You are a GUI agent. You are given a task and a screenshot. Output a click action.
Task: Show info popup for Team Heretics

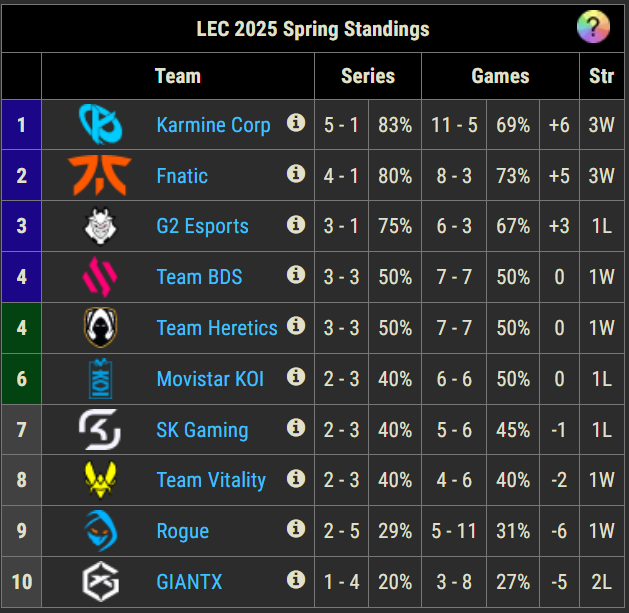click(296, 325)
